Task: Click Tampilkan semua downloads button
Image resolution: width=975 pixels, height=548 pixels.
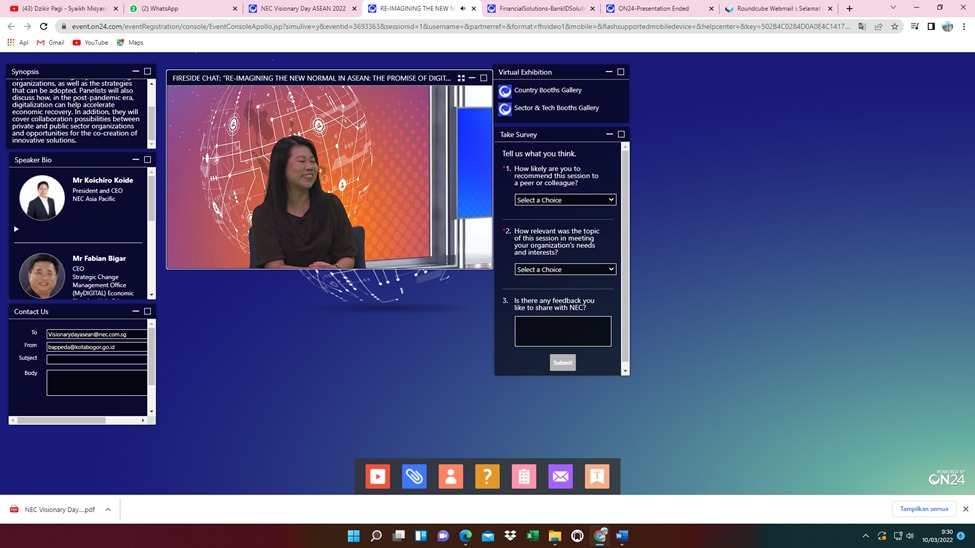Action: tap(924, 509)
